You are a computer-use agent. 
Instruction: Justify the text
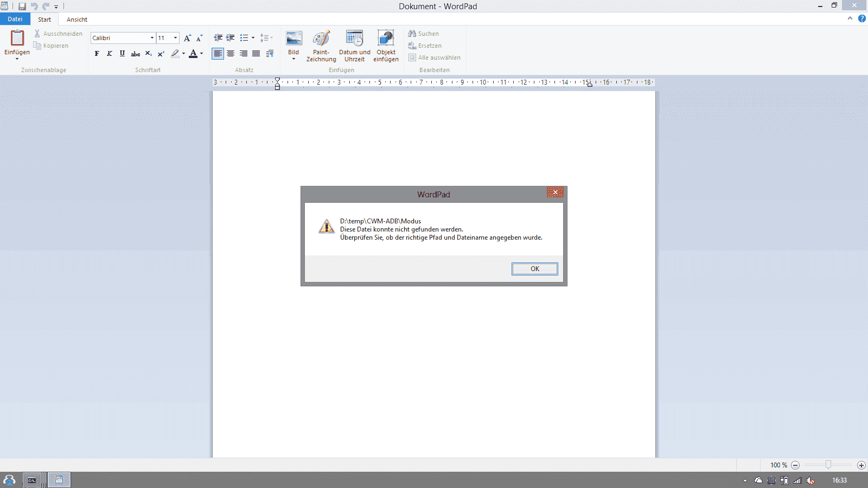(256, 54)
